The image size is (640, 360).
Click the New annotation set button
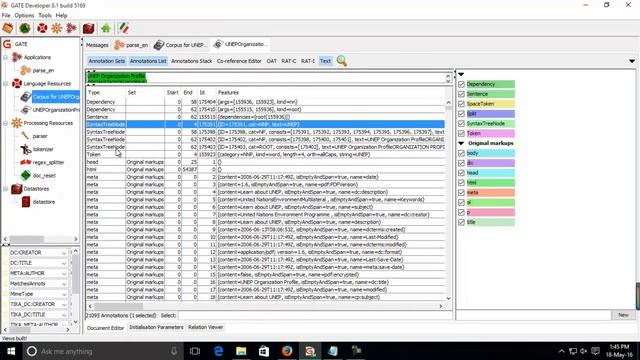623,315
